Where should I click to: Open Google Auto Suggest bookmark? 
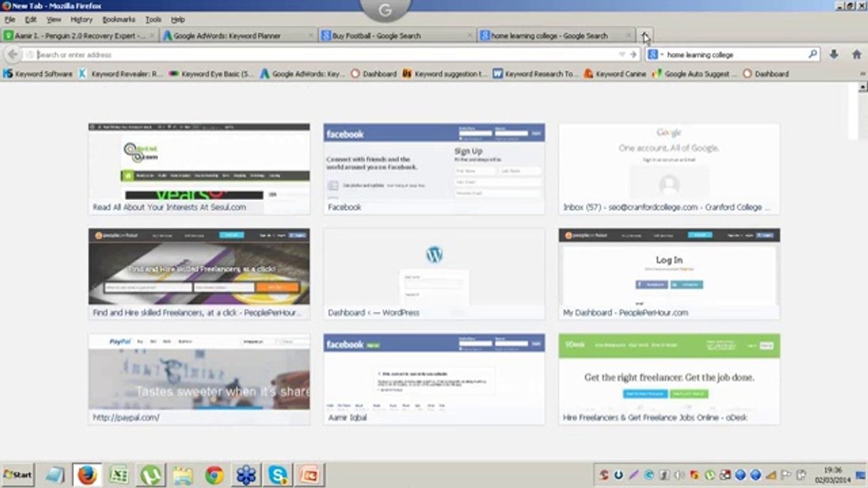(695, 74)
